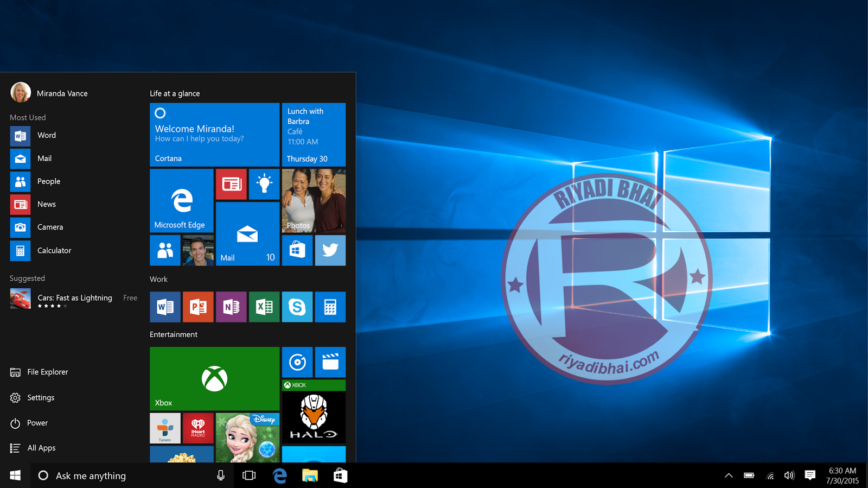Click the Miranda Vance user account
The image size is (868, 488).
[49, 93]
